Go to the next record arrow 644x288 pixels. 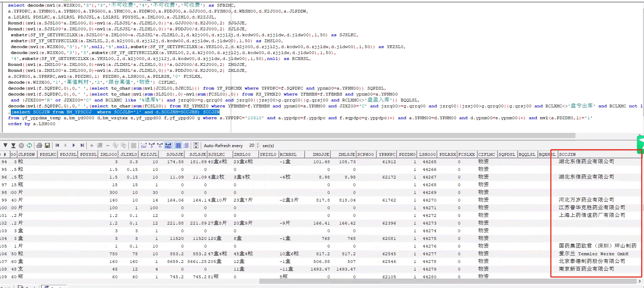click(74, 145)
